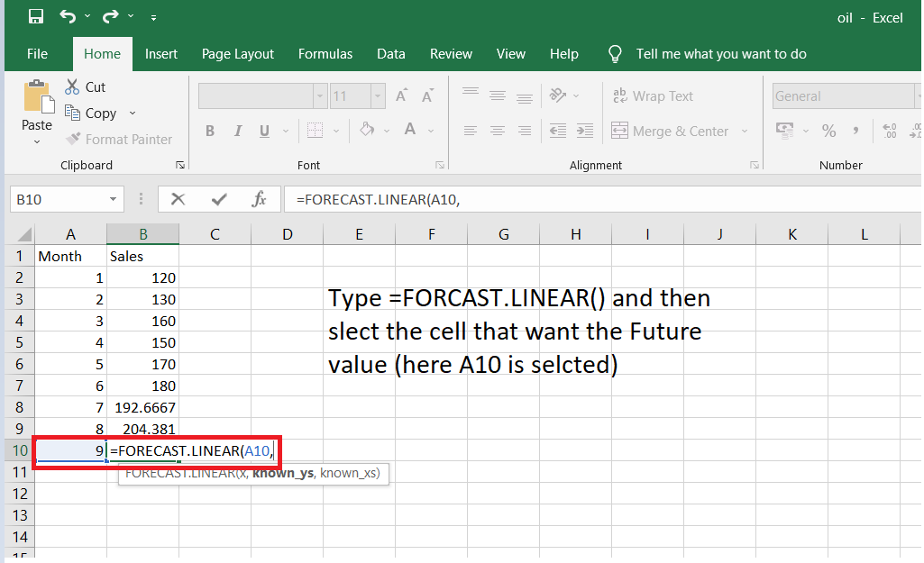924x563 pixels.
Task: Toggle Increase Indent alignment
Action: (x=583, y=131)
